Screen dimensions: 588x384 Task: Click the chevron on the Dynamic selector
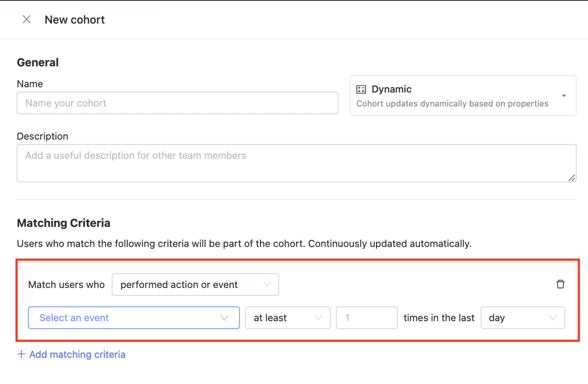coord(563,96)
